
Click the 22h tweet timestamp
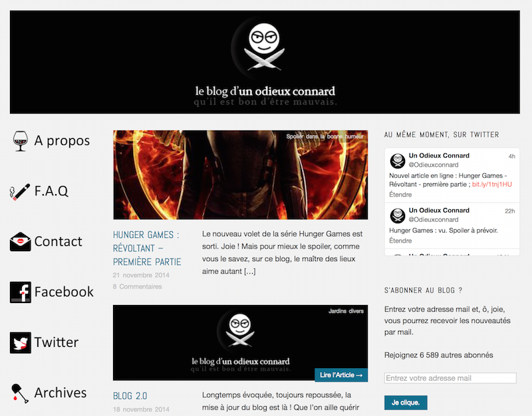pyautogui.click(x=510, y=211)
